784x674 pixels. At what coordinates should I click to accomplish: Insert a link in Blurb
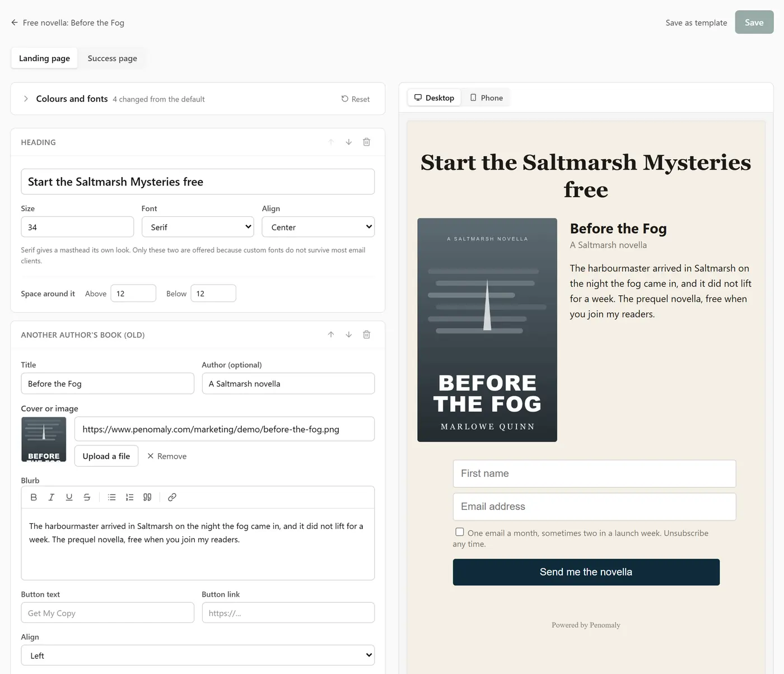coord(172,497)
